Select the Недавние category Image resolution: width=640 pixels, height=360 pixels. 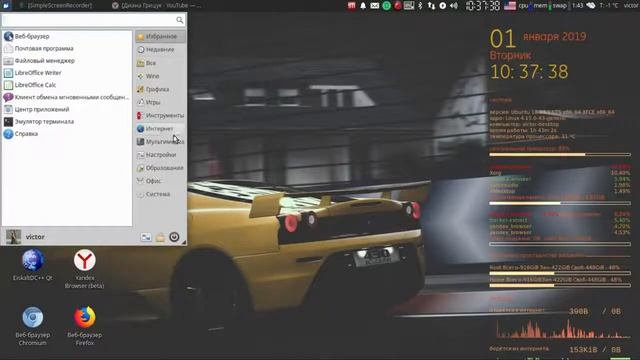160,50
